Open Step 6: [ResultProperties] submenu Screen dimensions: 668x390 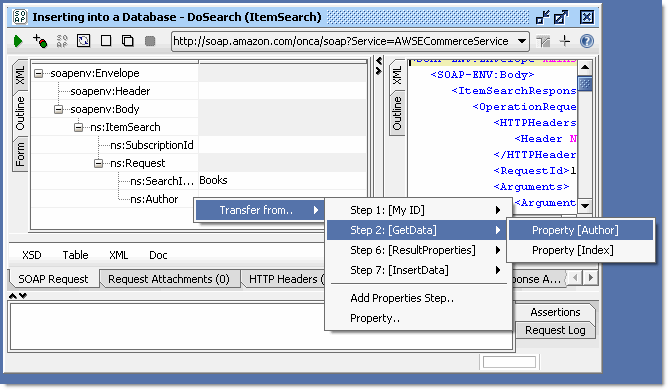418,250
